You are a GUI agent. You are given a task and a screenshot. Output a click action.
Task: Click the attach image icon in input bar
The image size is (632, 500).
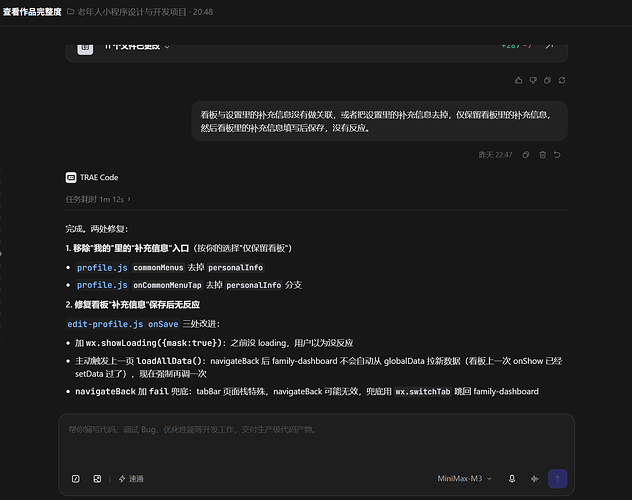[x=97, y=479]
